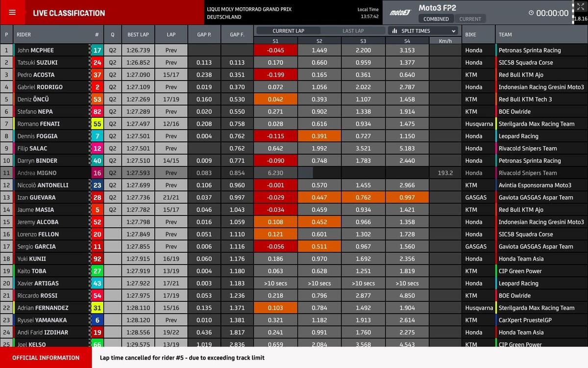Click the bar chart icon beside Split Times
Viewport: 588px width, 368px height.
(394, 30)
